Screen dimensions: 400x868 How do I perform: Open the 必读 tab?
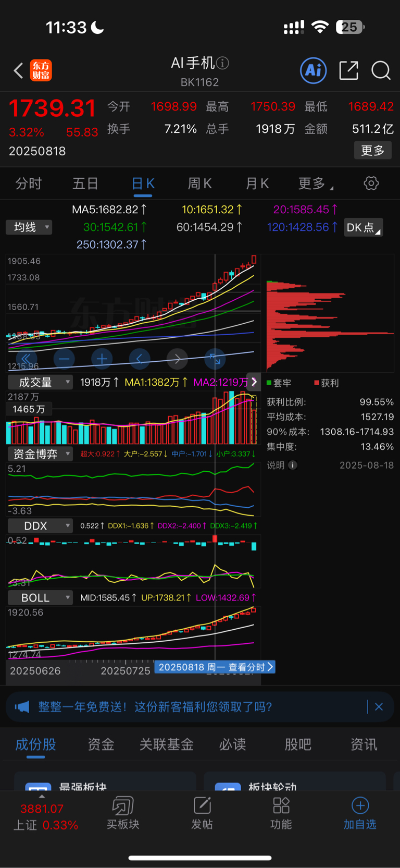pyautogui.click(x=232, y=744)
